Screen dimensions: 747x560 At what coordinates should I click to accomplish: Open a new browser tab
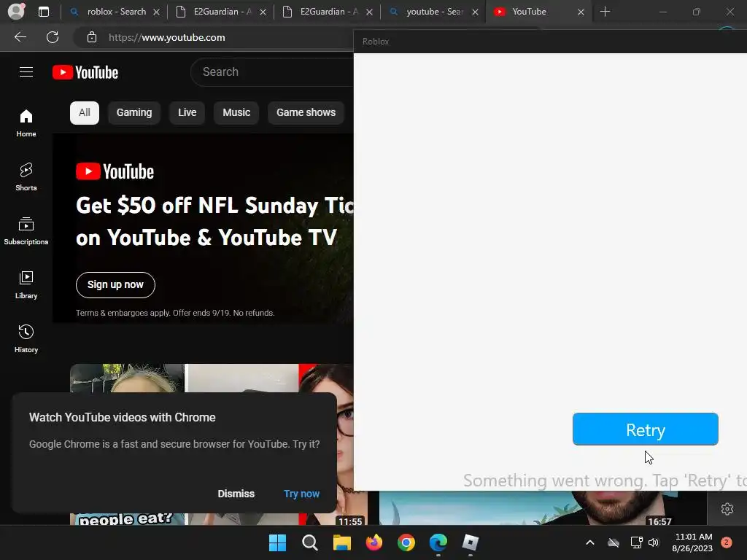click(x=605, y=12)
